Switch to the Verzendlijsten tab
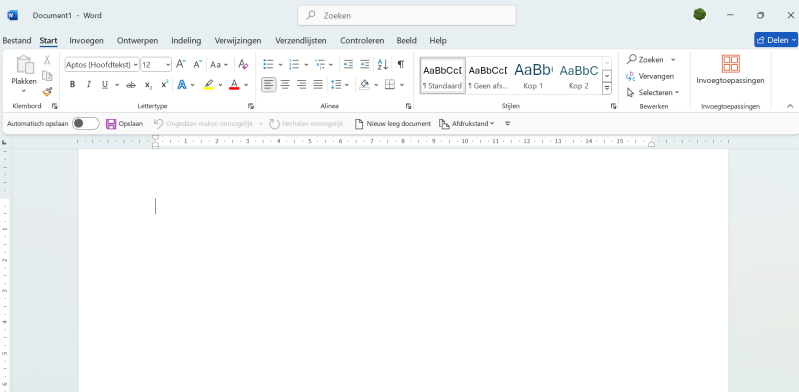This screenshot has width=799, height=392. tap(301, 40)
